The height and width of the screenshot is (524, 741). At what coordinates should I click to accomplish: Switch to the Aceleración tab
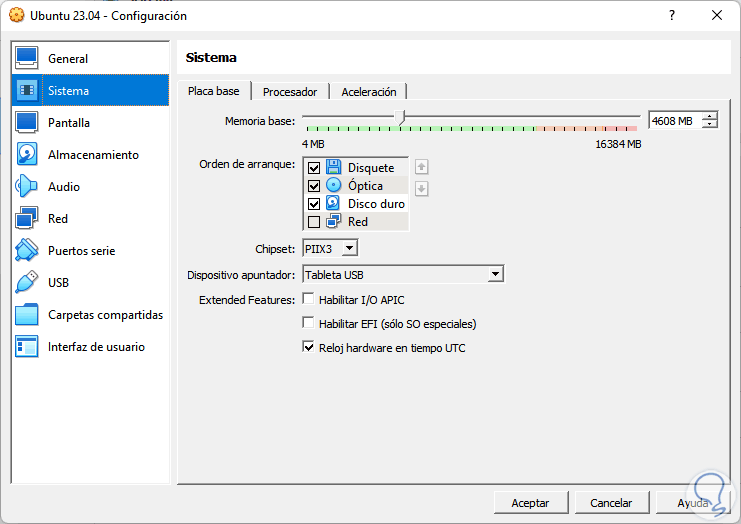coord(369,92)
